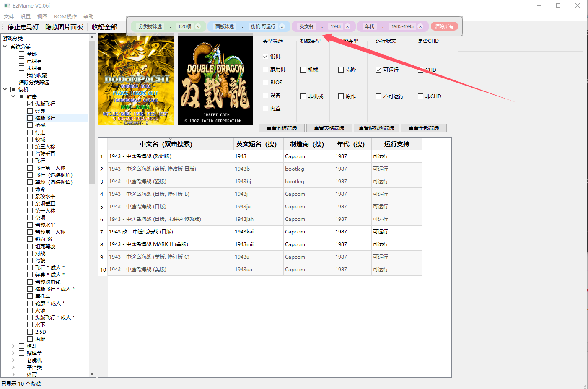Screen dimensions: 588x389
Task: Collapse the 街机 tree node
Action: click(5, 89)
